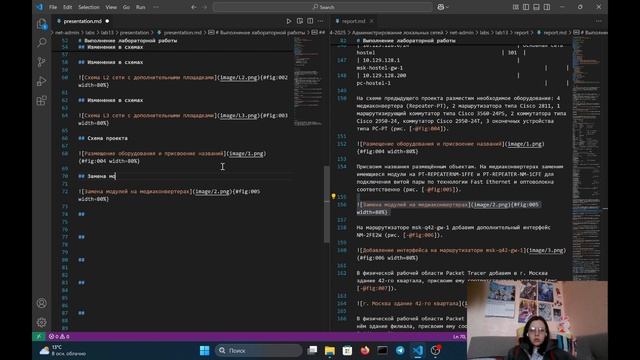Follow image/3.png link in right editor
This screenshot has height=360, width=640.
[x=546, y=250]
